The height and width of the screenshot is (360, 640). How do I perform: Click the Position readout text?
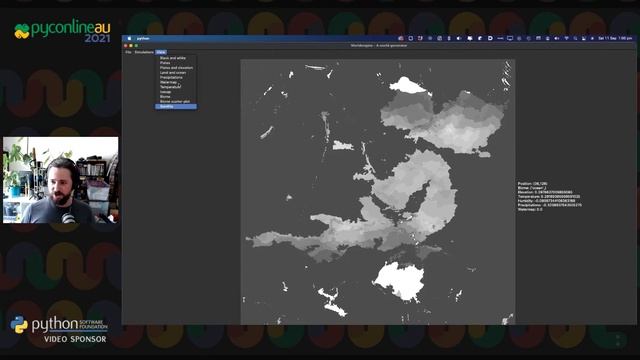tap(533, 184)
